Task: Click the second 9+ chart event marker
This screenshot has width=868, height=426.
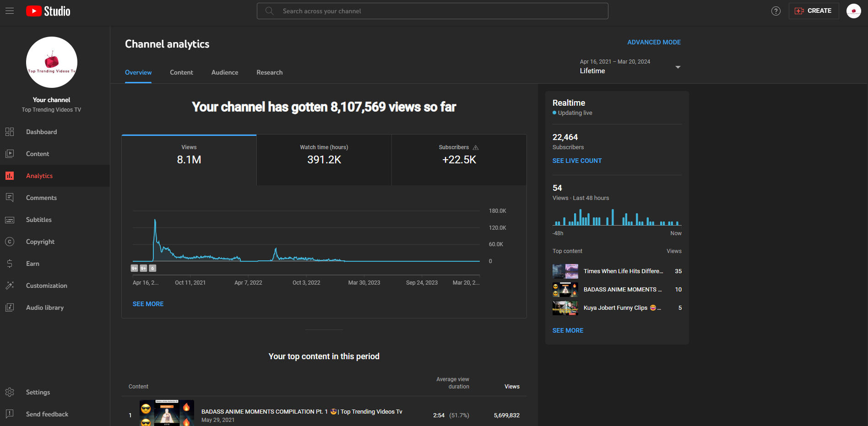Action: pos(143,268)
